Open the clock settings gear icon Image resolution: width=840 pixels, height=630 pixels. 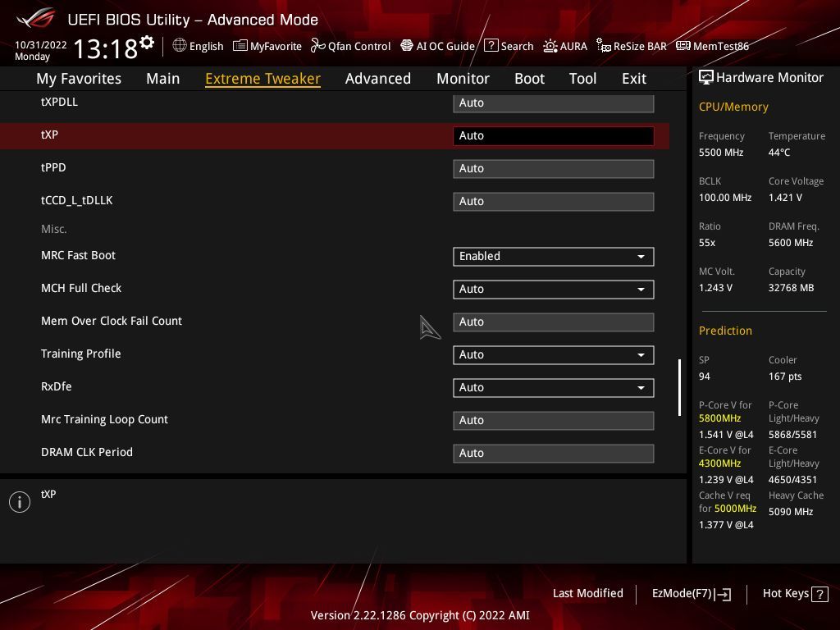pos(147,43)
